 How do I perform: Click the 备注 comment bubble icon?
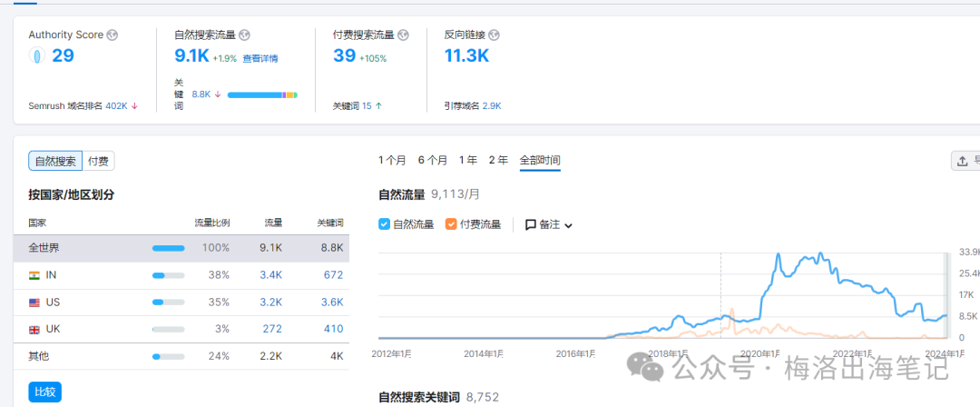point(531,224)
